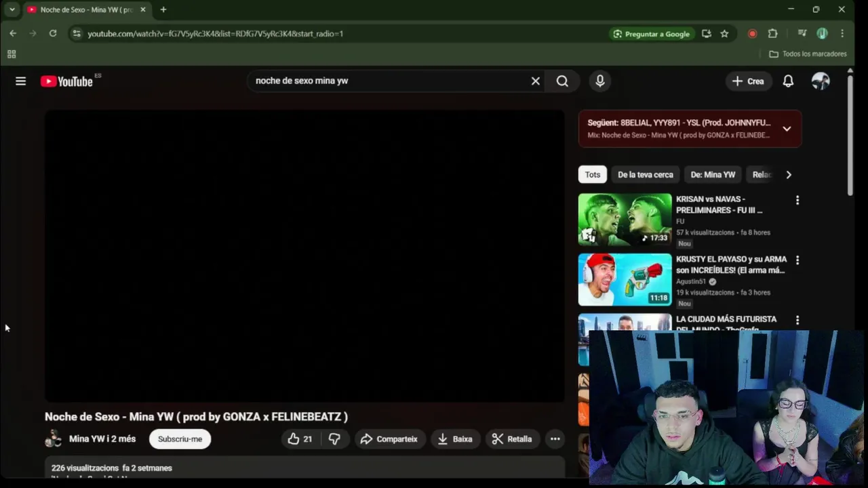
Task: View site information icon in address bar
Action: 77,33
